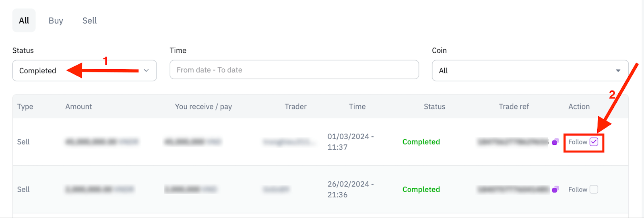Expand the Coin dropdown set to All
644x218 pixels.
[x=530, y=70]
